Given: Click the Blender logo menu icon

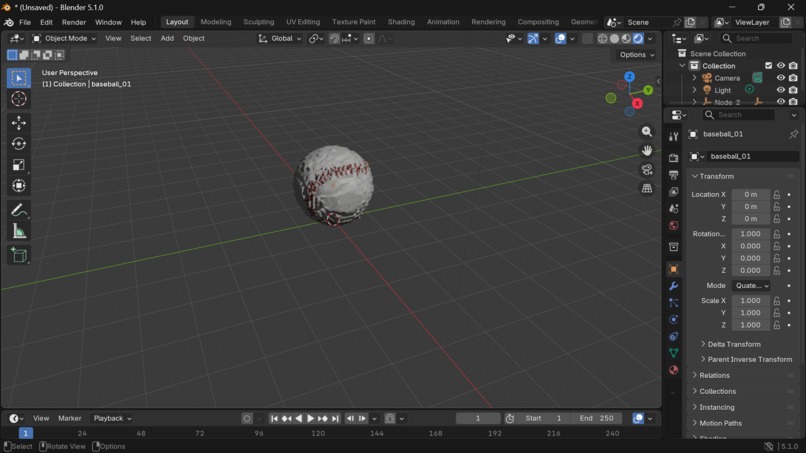Looking at the screenshot, I should point(9,22).
